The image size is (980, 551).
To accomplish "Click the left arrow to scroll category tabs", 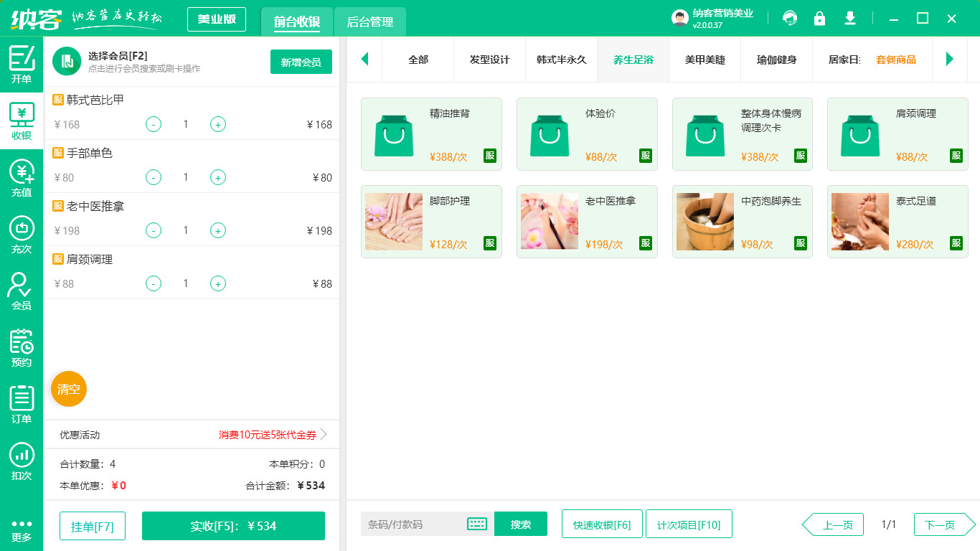I will [365, 60].
